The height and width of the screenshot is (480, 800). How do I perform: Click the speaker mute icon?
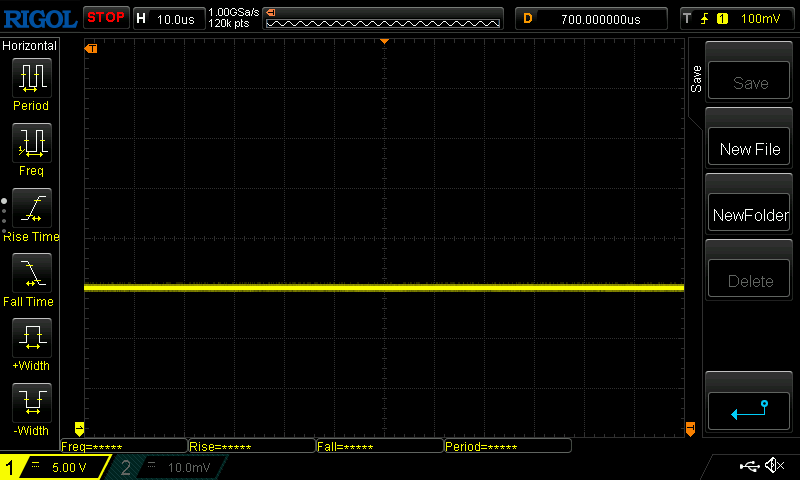(774, 466)
